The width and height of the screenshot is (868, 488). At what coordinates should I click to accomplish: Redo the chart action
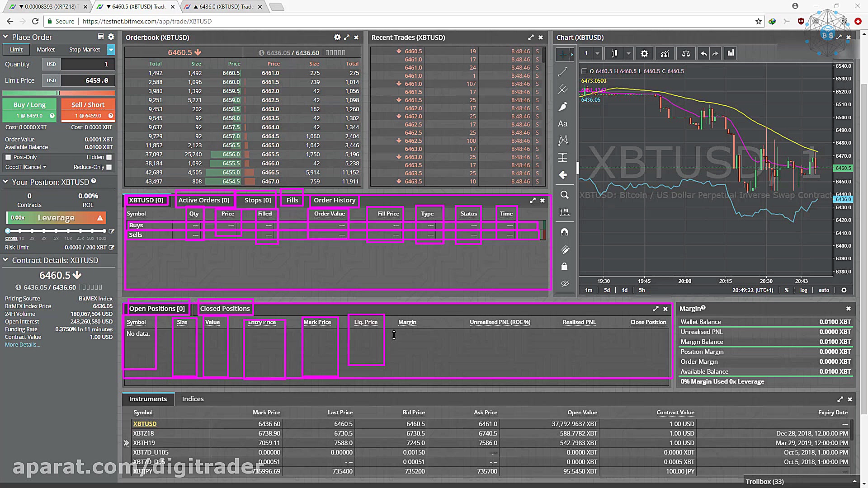coord(715,54)
